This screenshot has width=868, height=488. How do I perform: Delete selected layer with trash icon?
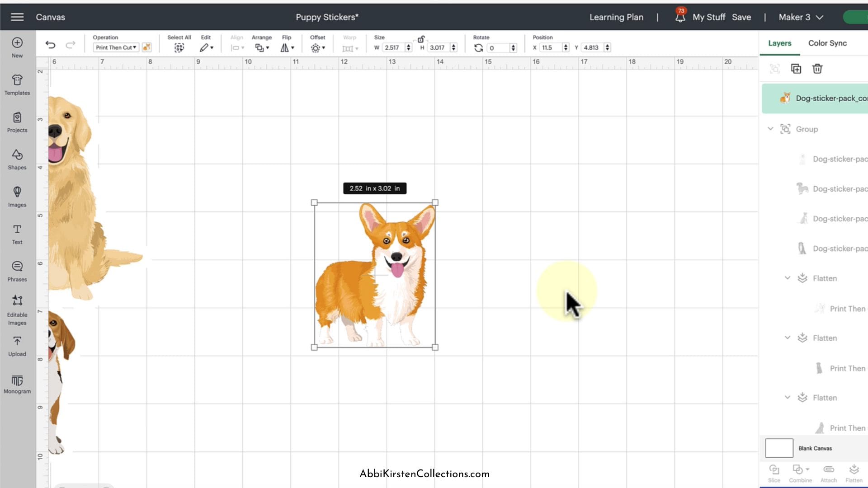[817, 69]
